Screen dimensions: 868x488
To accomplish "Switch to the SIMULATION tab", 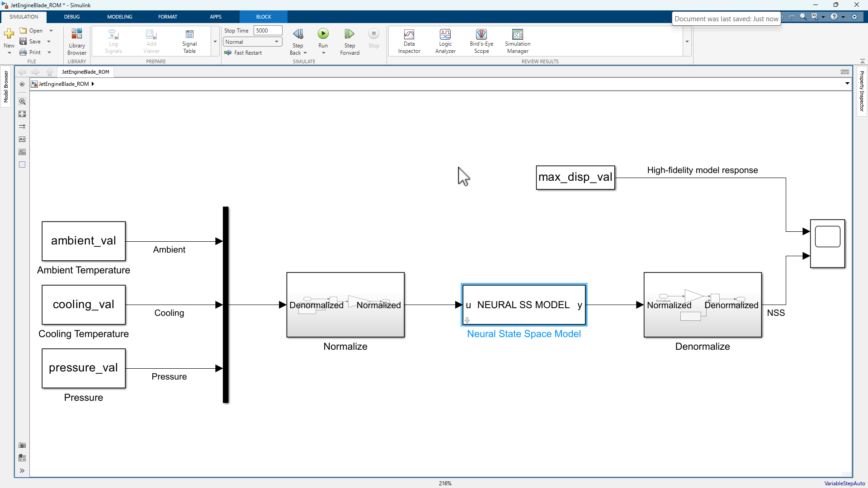I will tap(24, 17).
